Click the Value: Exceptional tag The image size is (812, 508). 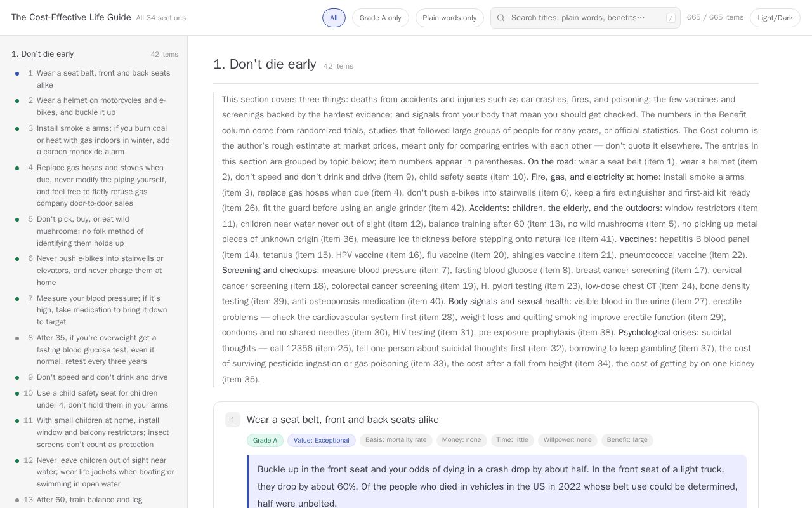click(x=322, y=440)
